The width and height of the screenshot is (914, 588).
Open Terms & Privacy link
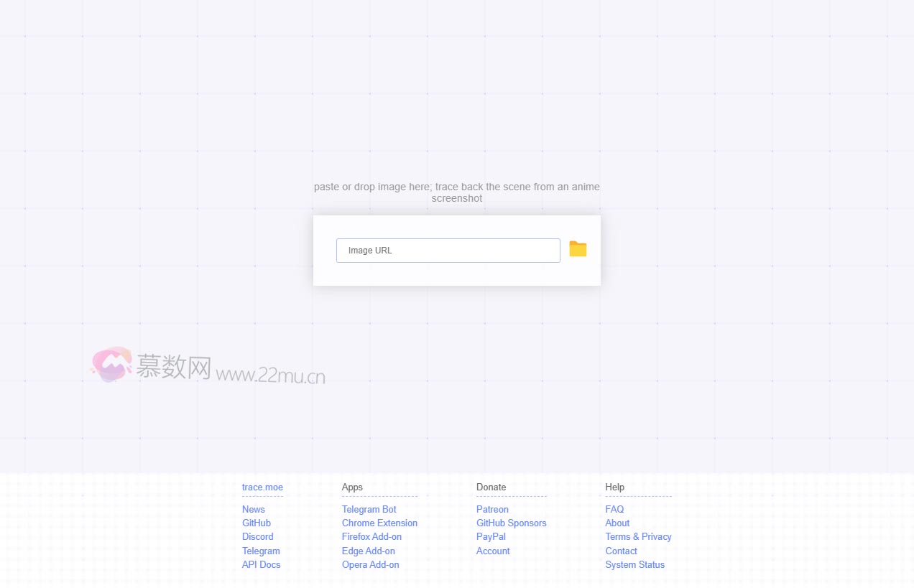(638, 536)
